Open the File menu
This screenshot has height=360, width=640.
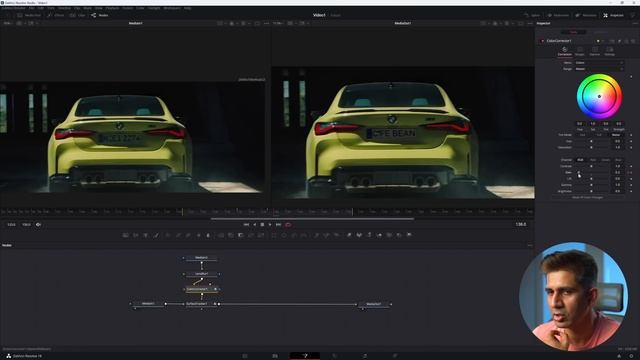[31, 8]
